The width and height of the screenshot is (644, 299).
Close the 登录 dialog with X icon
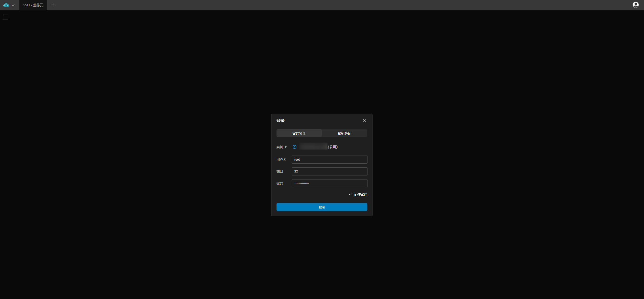click(x=364, y=121)
